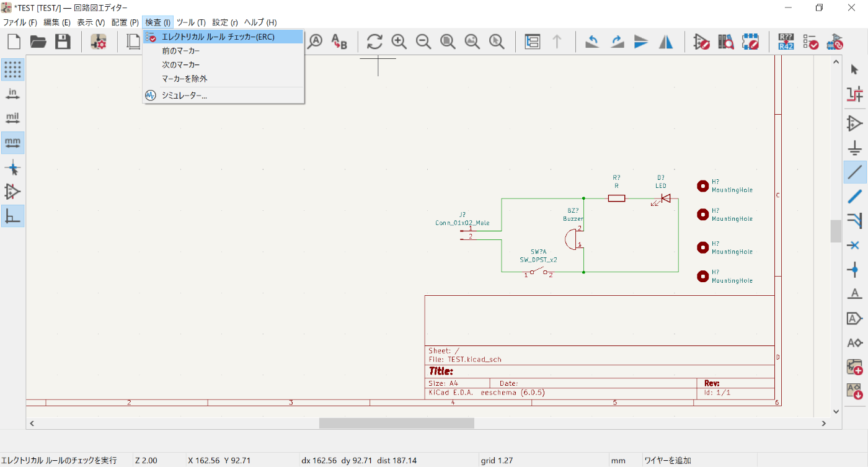Open schematic setup gear icon
The width and height of the screenshot is (868, 467).
click(x=99, y=42)
